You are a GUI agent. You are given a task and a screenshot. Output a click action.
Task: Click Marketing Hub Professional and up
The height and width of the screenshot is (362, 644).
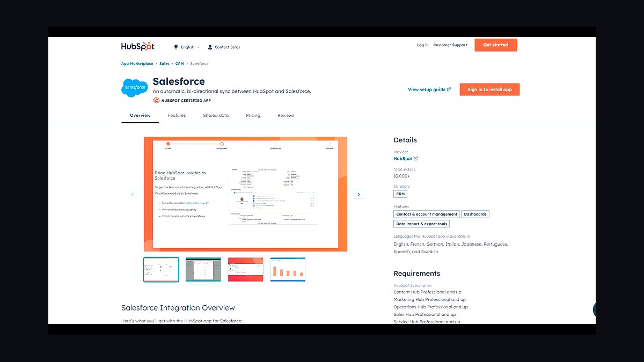pyautogui.click(x=429, y=300)
